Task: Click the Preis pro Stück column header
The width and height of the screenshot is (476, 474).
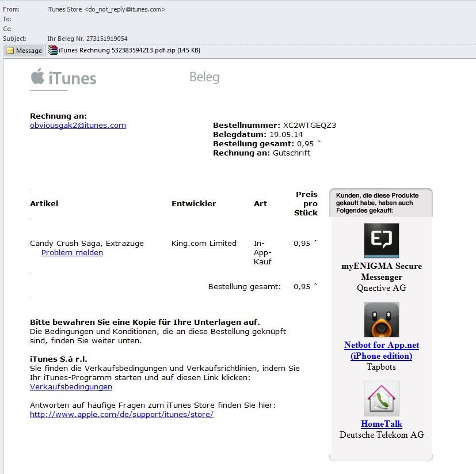Action: point(306,203)
